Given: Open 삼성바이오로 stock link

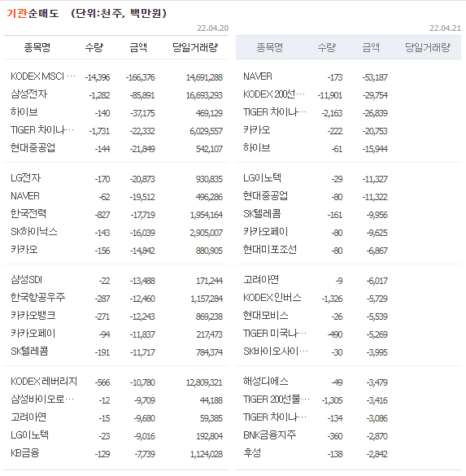Looking at the screenshot, I should pos(42,400).
